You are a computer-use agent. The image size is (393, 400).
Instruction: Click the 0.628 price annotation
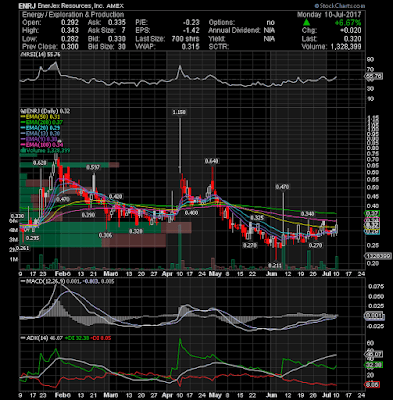[40, 163]
